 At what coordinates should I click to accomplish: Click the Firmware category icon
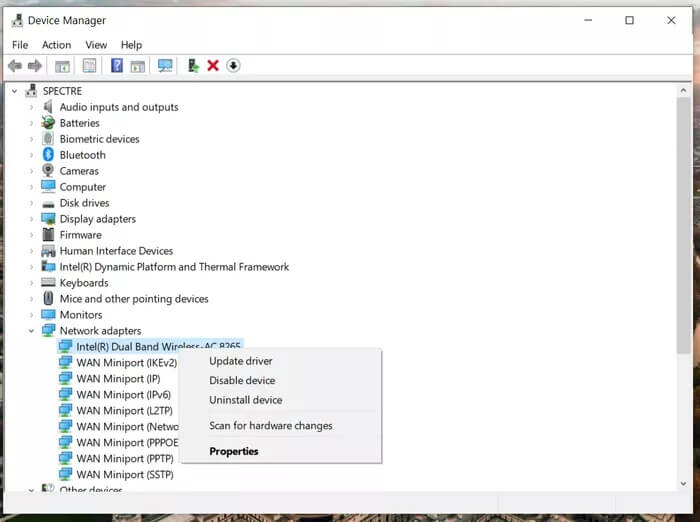click(48, 234)
